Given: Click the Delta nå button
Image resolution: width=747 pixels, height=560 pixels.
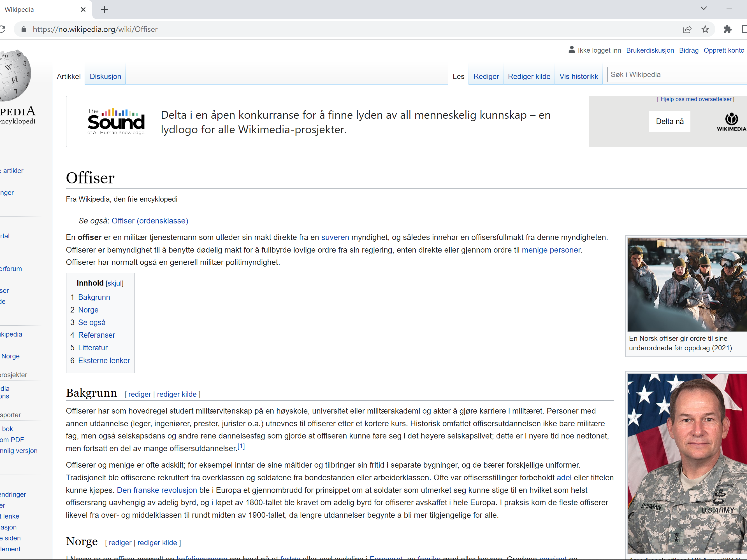Looking at the screenshot, I should pyautogui.click(x=669, y=122).
